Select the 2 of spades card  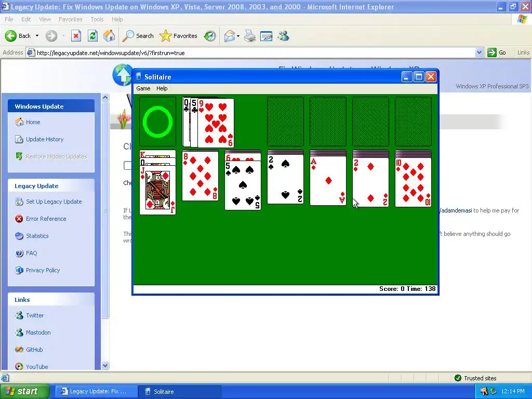pyautogui.click(x=285, y=179)
